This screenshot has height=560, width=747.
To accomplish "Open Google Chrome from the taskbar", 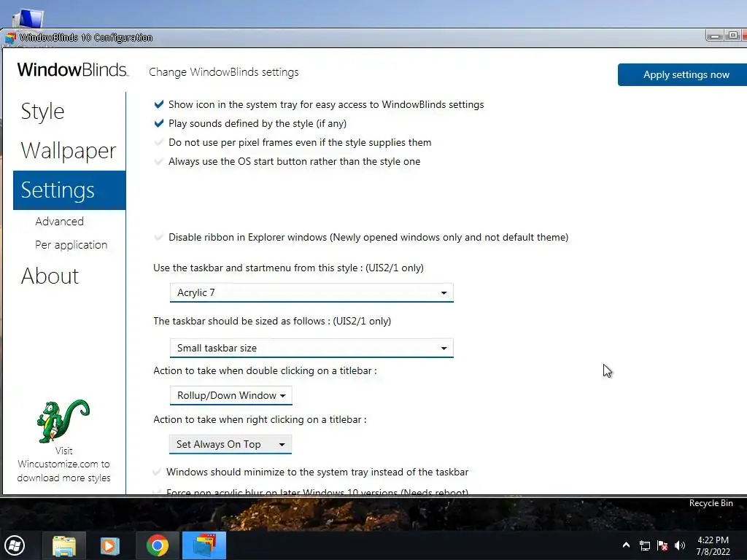I will coord(158,545).
